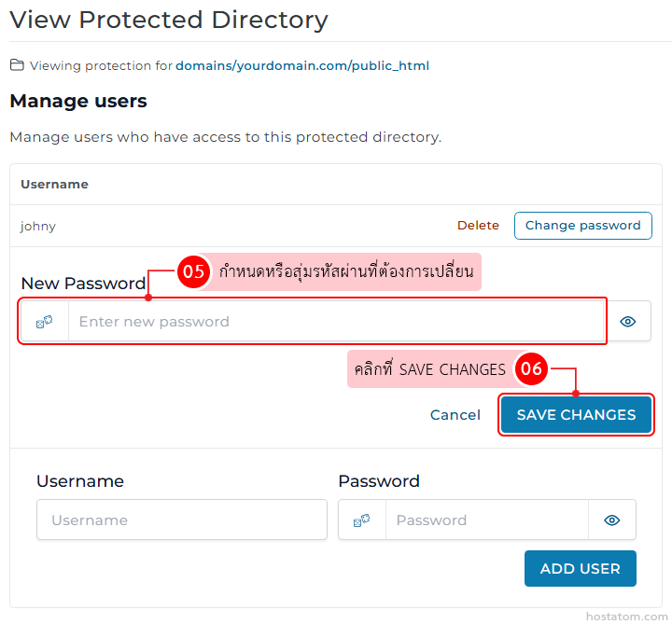This screenshot has height=624, width=672.
Task: Click the hostatom.com watermark text
Action: tap(627, 617)
